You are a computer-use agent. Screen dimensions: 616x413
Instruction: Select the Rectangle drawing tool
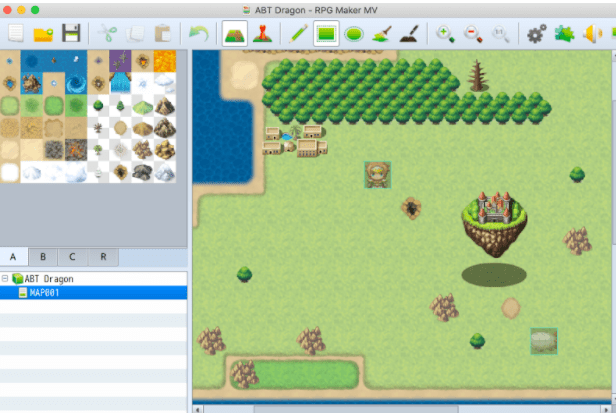click(326, 34)
